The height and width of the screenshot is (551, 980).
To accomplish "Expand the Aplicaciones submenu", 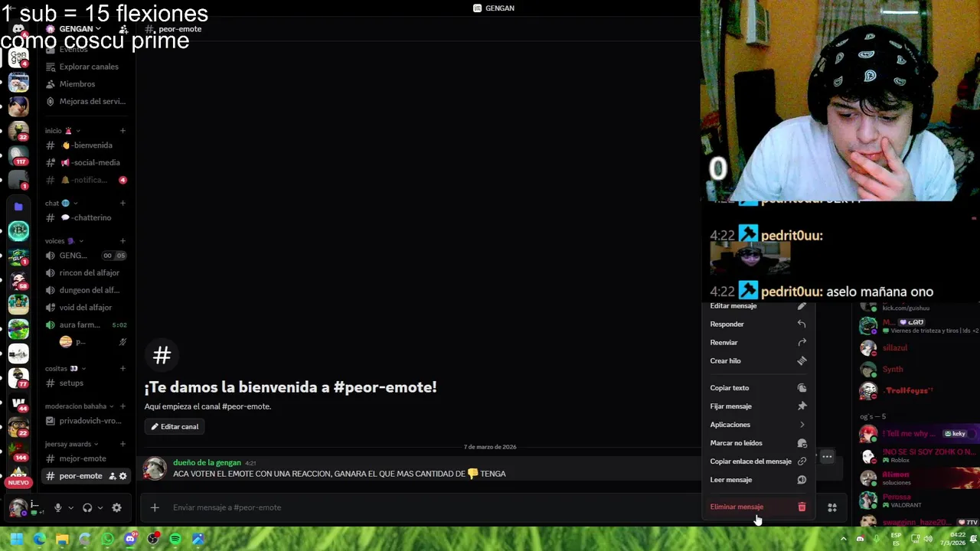I will tap(759, 425).
